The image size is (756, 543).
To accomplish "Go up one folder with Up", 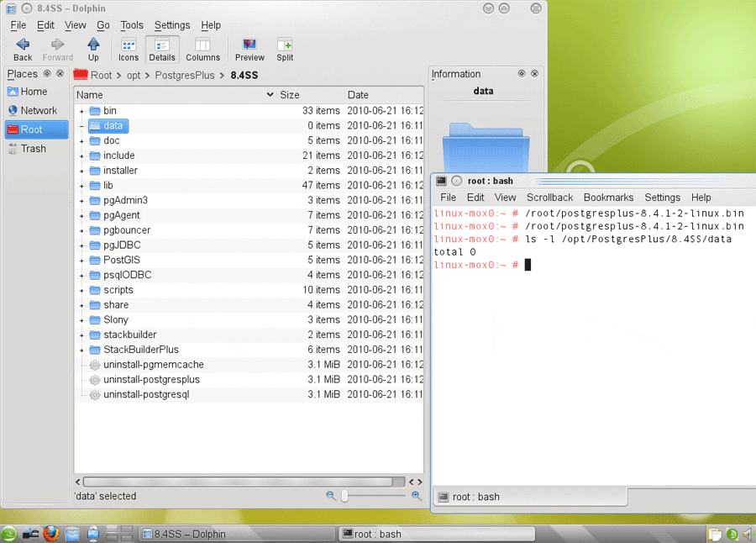I will [x=93, y=50].
